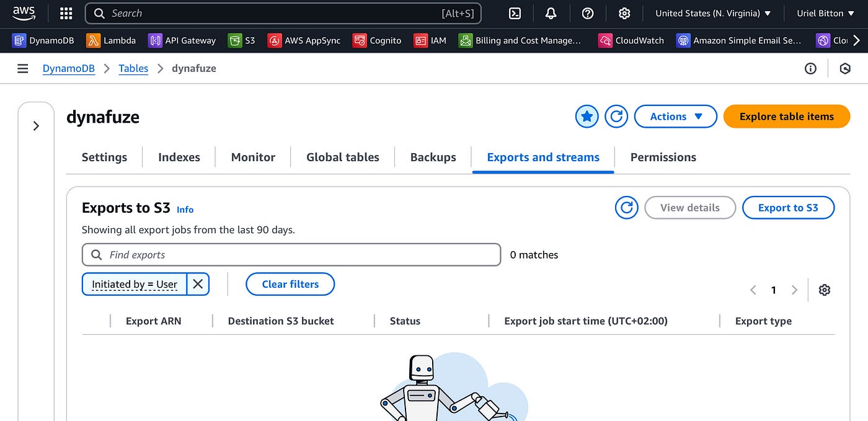Open Lambda favorite shortcut
Screen dimensions: 868x421
click(x=112, y=40)
